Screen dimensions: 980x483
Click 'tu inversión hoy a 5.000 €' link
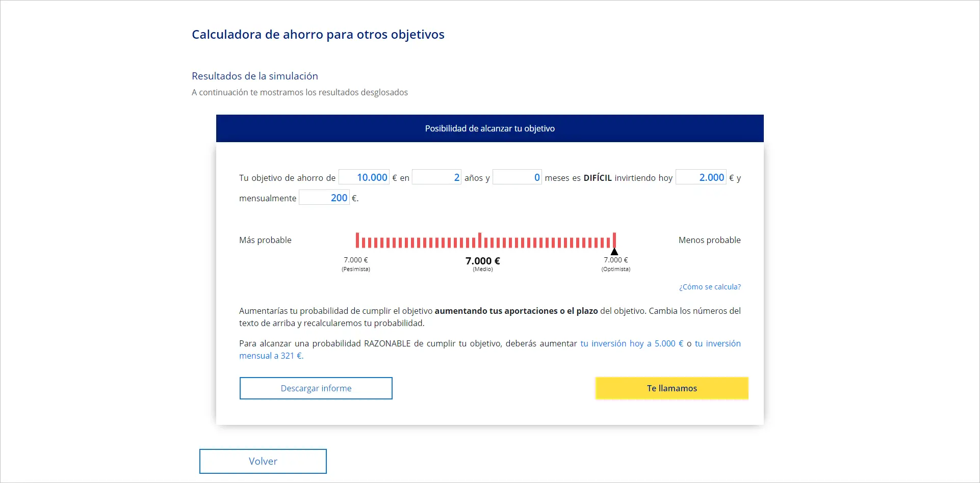[x=631, y=343]
